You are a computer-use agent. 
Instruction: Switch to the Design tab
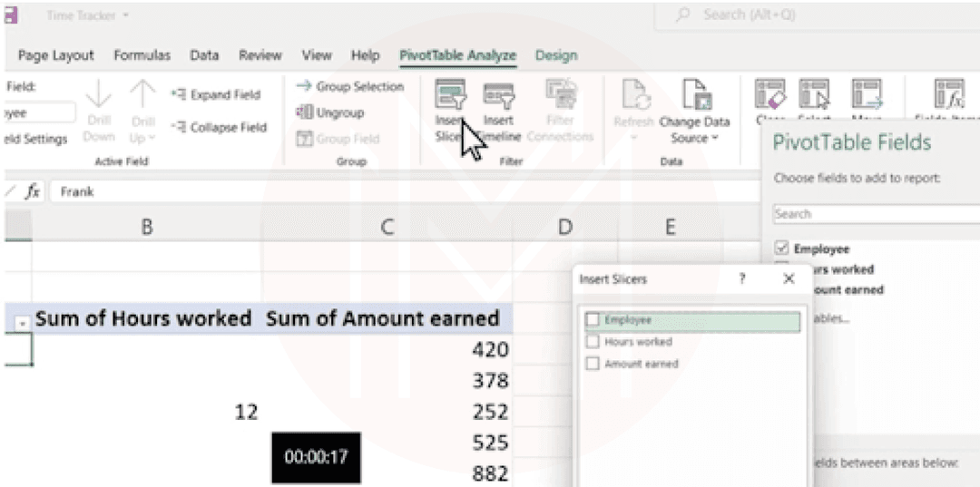pyautogui.click(x=555, y=56)
